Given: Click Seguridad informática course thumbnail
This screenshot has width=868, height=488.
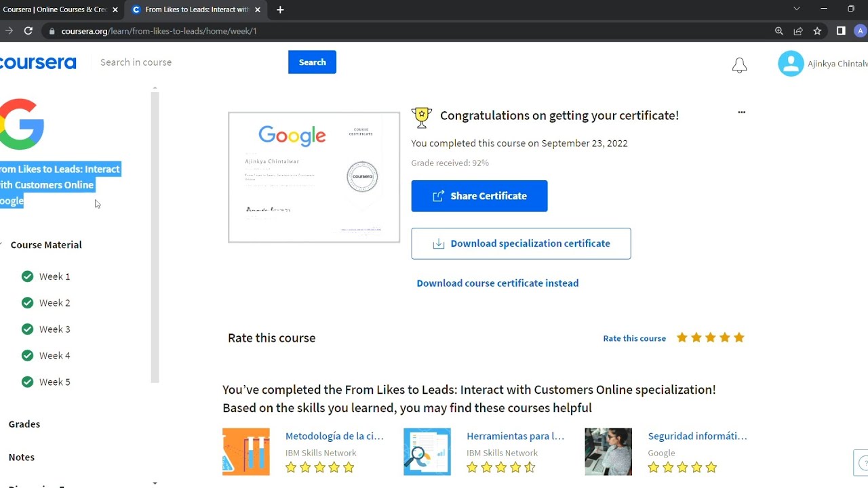Looking at the screenshot, I should pyautogui.click(x=608, y=451).
